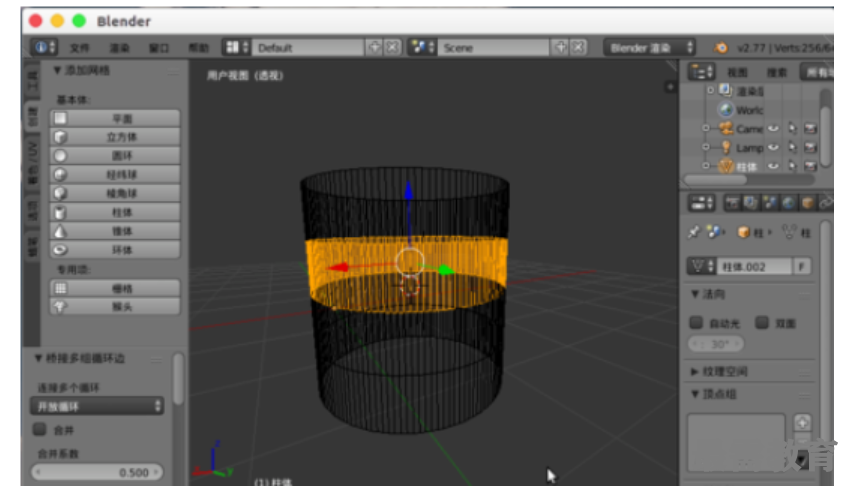Open the 文件 (File) menu

[80, 48]
